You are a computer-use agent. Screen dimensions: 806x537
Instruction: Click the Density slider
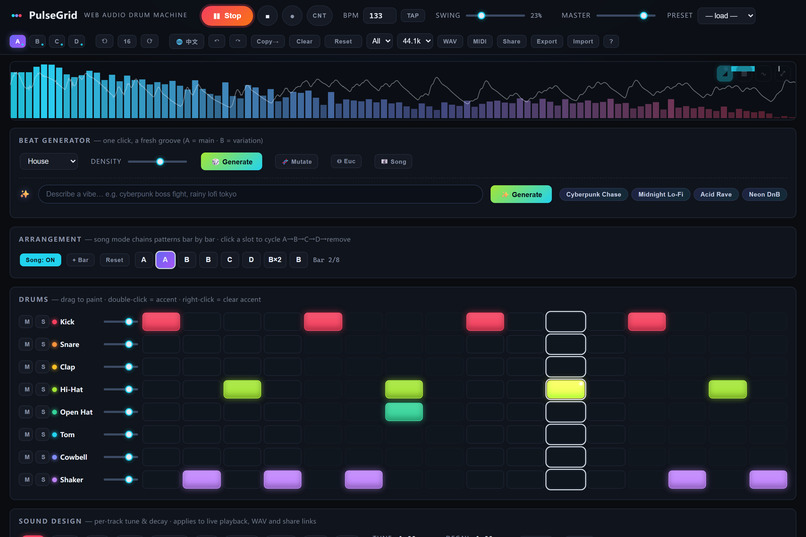(157, 161)
